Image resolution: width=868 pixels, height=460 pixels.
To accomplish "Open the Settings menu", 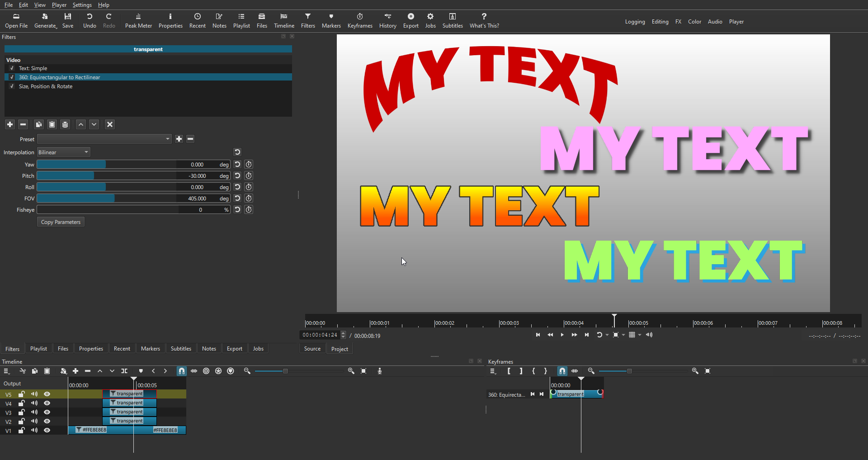I will coord(82,5).
